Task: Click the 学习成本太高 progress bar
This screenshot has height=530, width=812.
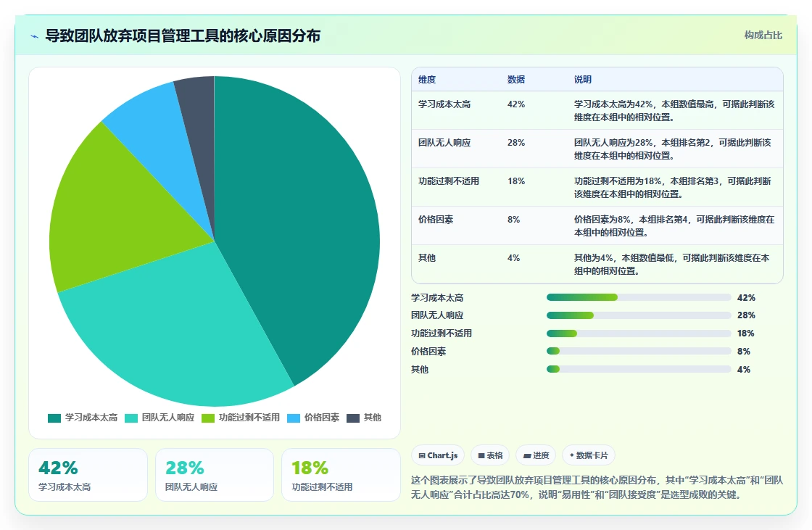Action: 639,297
